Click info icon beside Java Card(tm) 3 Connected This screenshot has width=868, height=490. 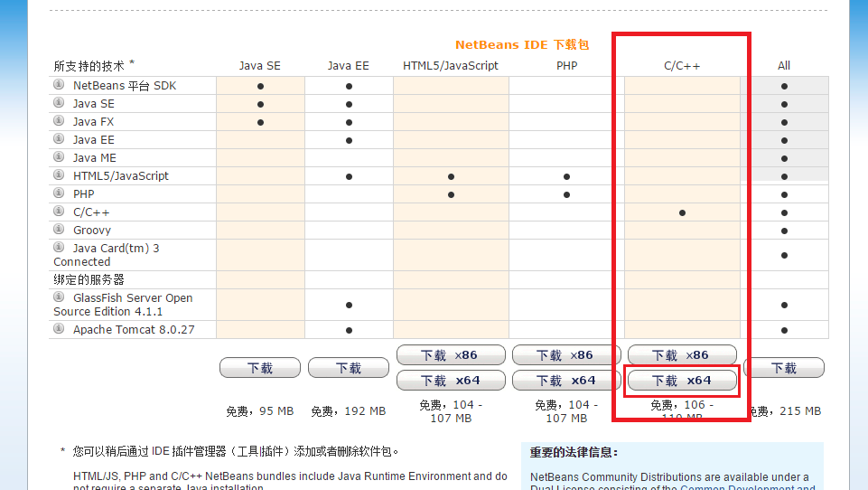[x=59, y=247]
